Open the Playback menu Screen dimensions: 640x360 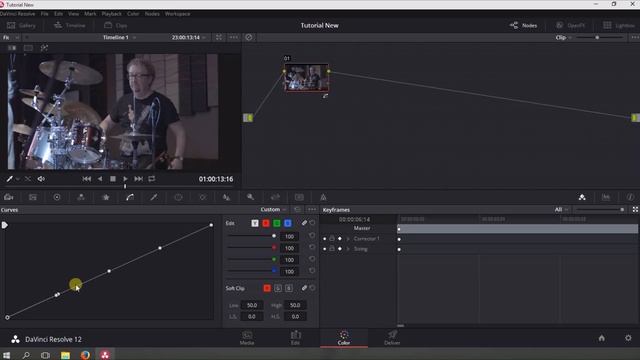(x=111, y=13)
